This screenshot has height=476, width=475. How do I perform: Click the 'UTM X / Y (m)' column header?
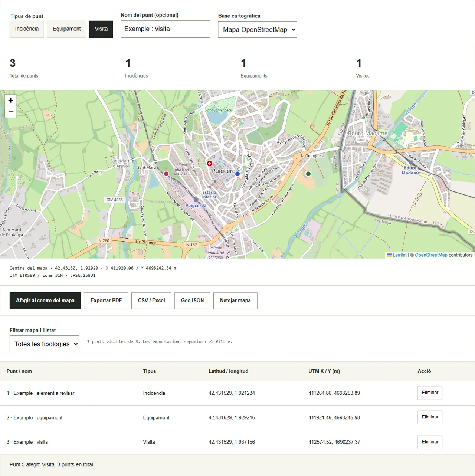(324, 371)
